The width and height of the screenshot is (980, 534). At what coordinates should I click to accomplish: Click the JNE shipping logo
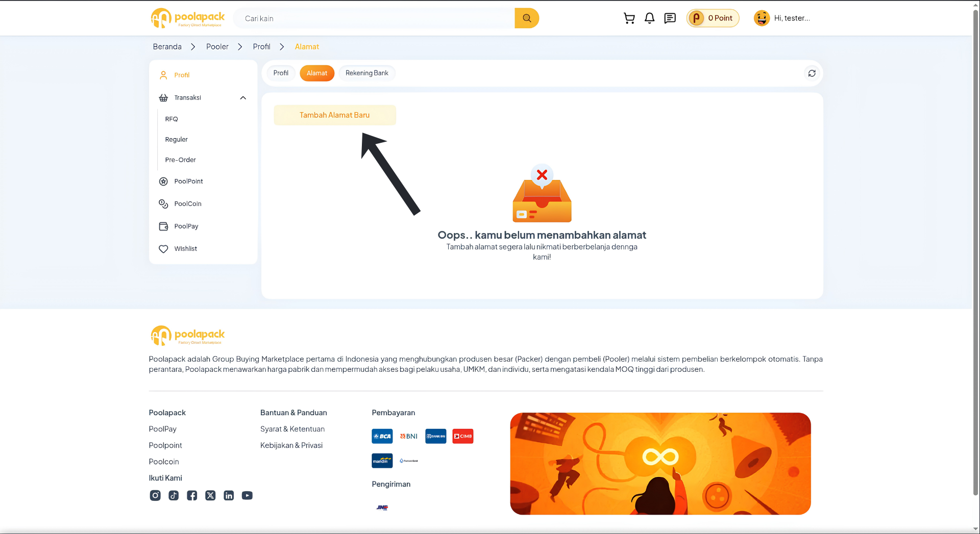tap(382, 507)
